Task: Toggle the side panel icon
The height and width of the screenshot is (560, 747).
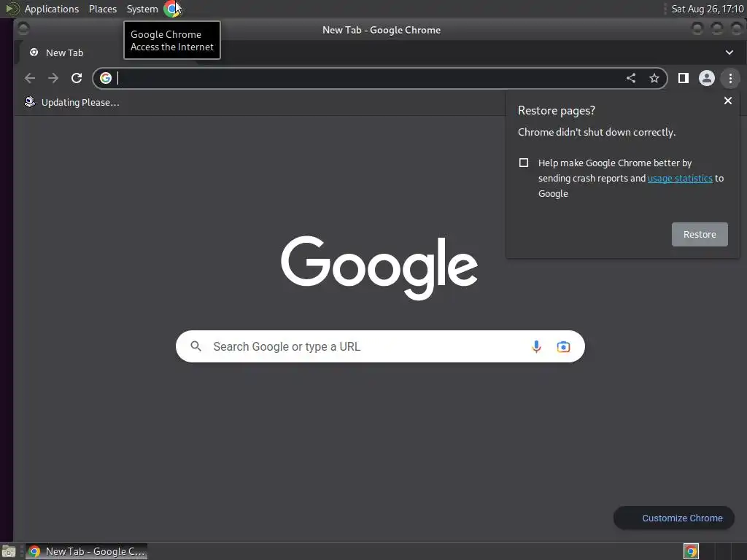Action: point(683,78)
